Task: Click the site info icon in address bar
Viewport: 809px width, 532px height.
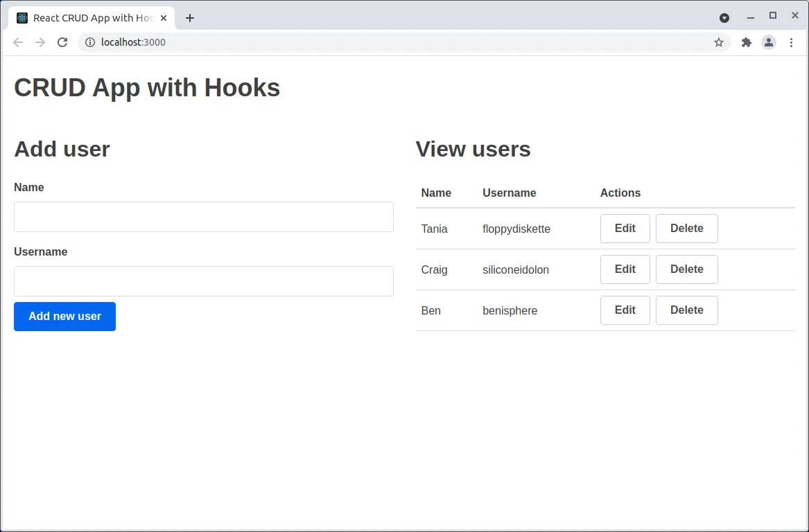Action: tap(90, 42)
